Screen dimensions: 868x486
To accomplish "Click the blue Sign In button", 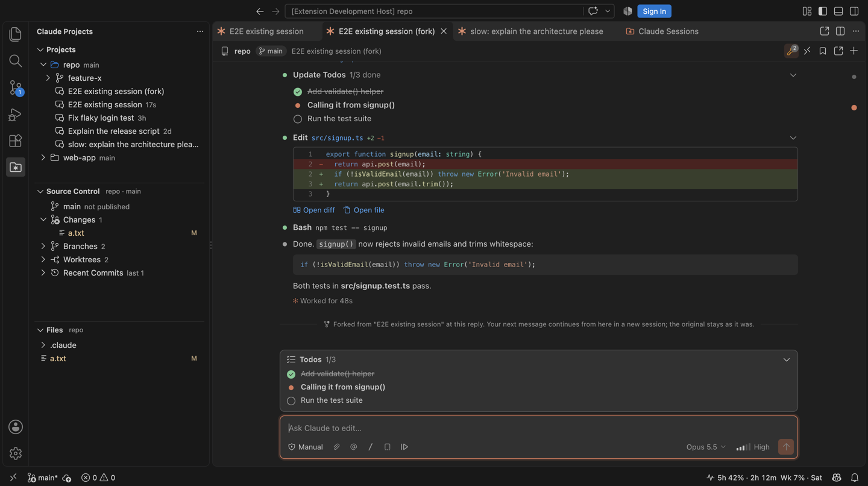I will pyautogui.click(x=654, y=11).
